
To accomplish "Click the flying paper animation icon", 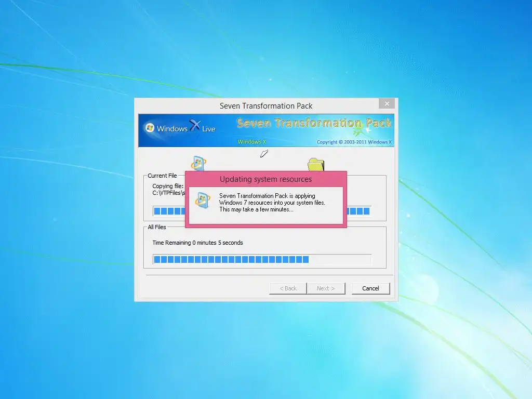I will tap(264, 154).
